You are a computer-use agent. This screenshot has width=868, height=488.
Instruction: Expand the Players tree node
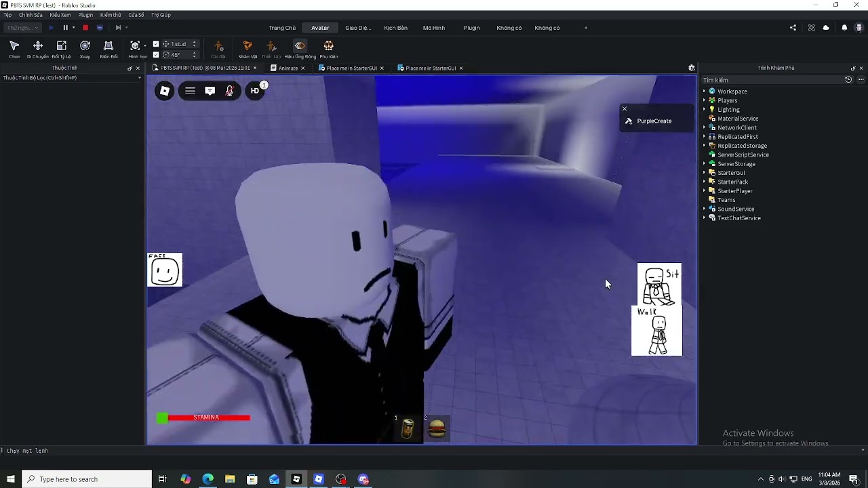pos(704,100)
